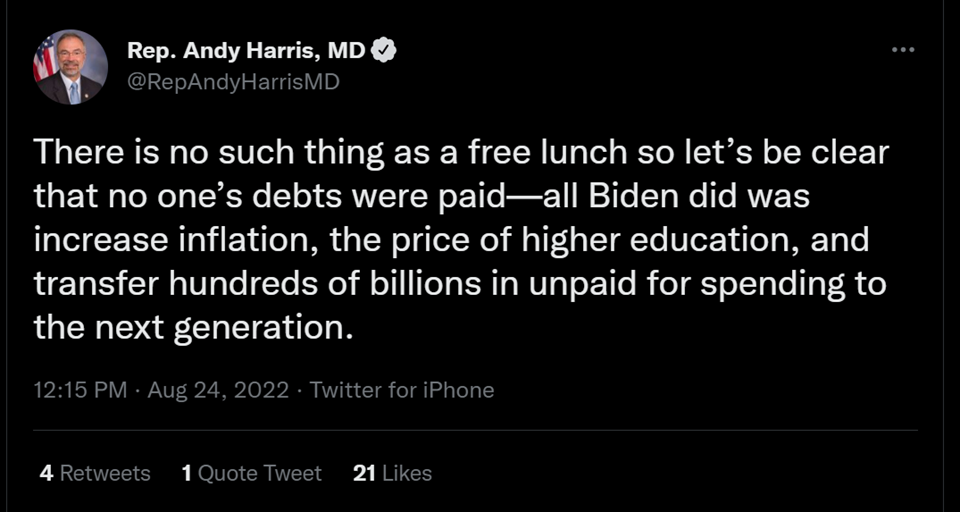The image size is (960, 512).
Task: Click the quote tweet count number 1
Action: pos(187,473)
